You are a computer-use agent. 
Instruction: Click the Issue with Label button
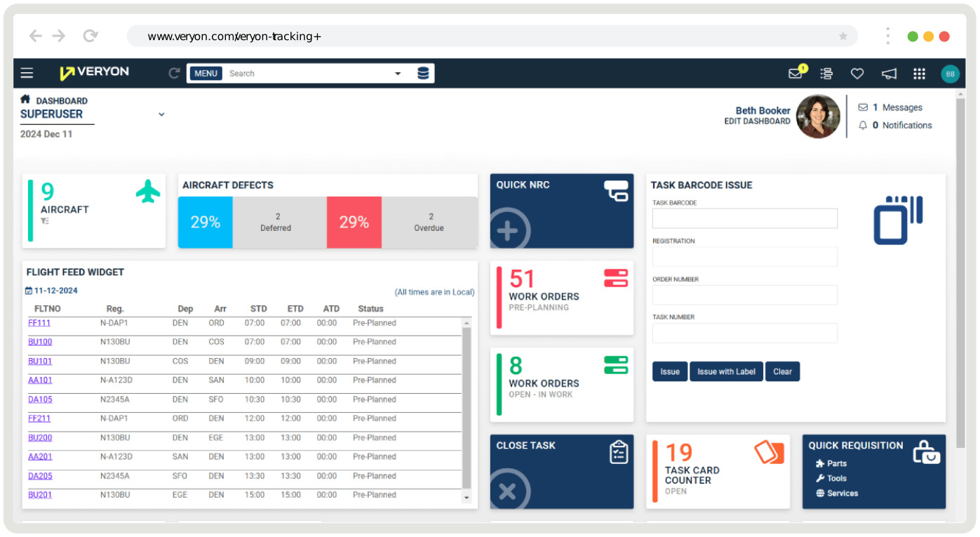pos(726,371)
